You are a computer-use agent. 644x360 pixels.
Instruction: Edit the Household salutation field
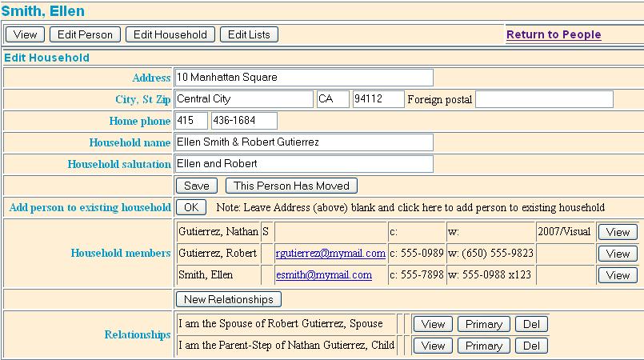coord(304,164)
